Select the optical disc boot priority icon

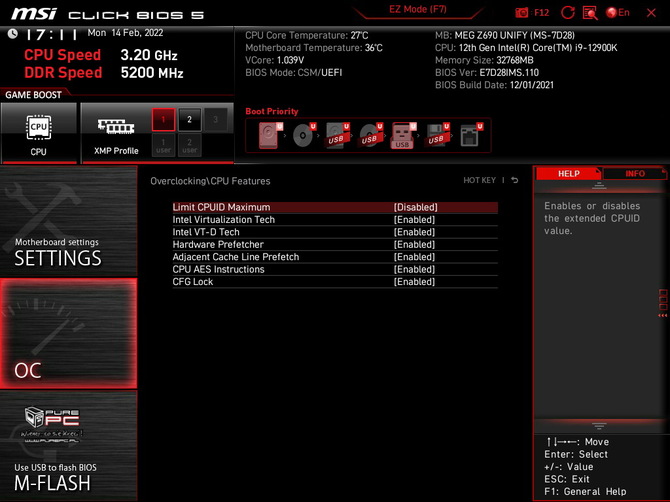(x=303, y=135)
